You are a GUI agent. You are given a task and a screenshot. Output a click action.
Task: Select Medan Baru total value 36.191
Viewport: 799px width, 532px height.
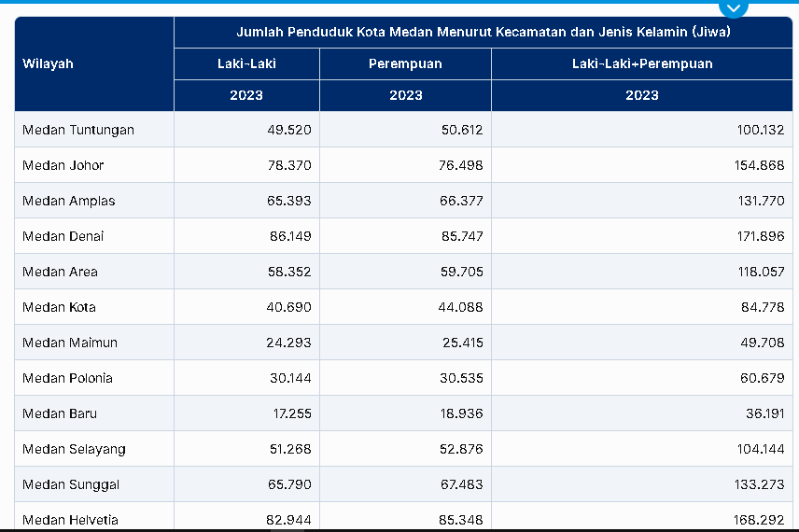[x=764, y=413]
